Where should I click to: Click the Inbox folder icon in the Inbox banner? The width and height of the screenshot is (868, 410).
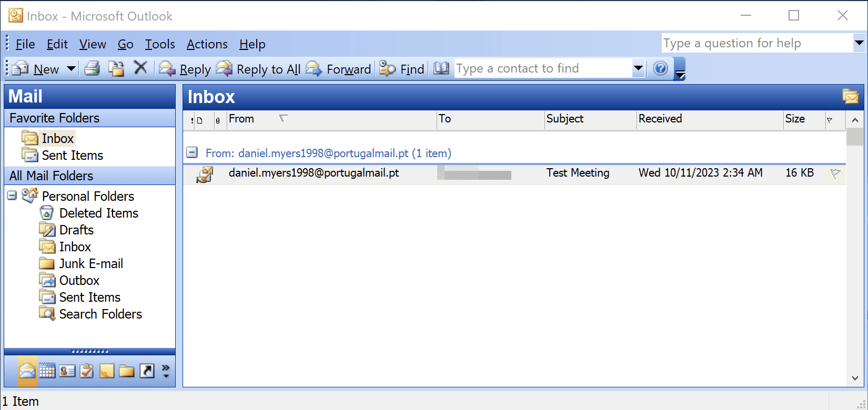[x=850, y=97]
